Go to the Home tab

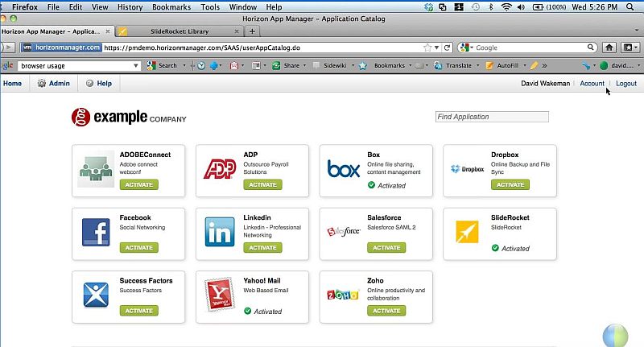(12, 84)
